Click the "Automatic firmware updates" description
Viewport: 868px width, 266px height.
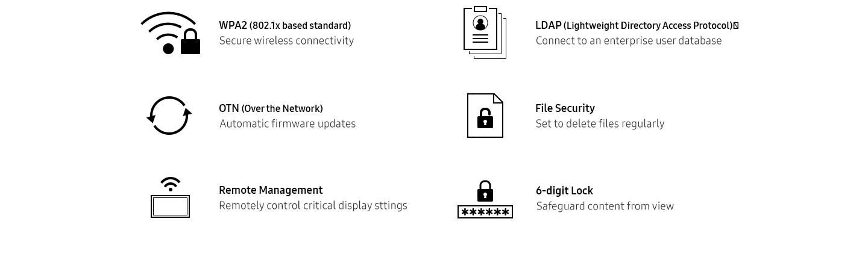click(288, 124)
